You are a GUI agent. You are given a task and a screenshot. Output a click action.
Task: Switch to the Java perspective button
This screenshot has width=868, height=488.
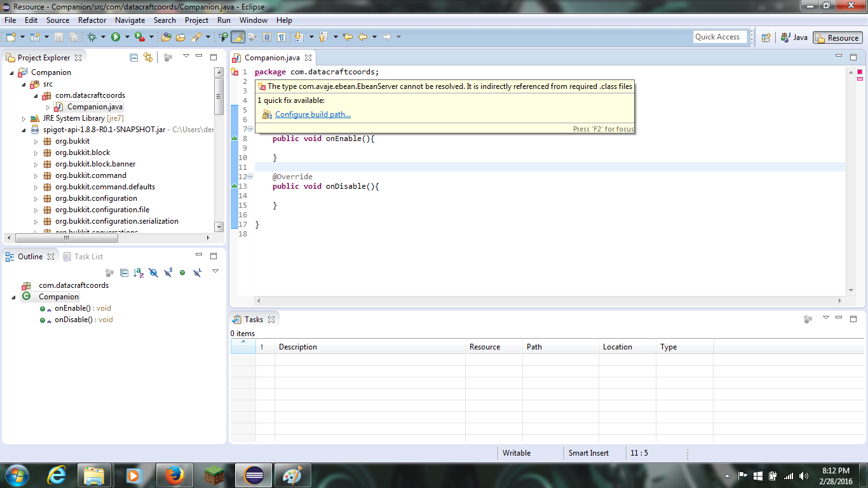[794, 37]
